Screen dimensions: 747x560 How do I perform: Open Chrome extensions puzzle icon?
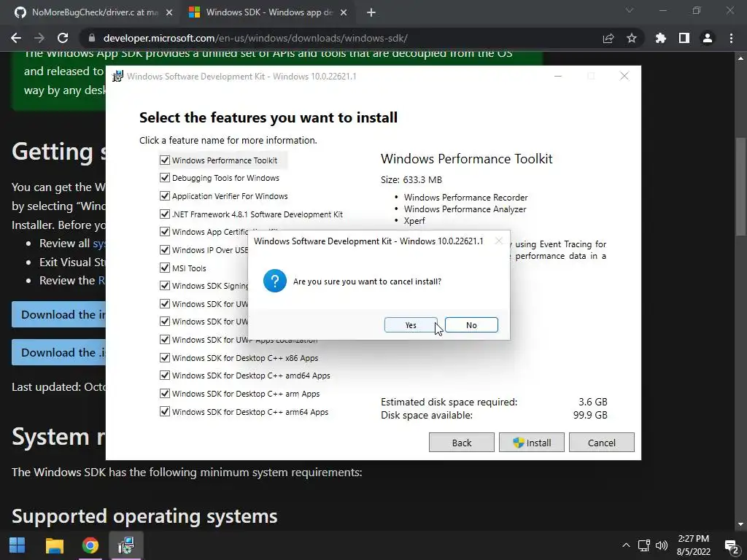point(661,38)
